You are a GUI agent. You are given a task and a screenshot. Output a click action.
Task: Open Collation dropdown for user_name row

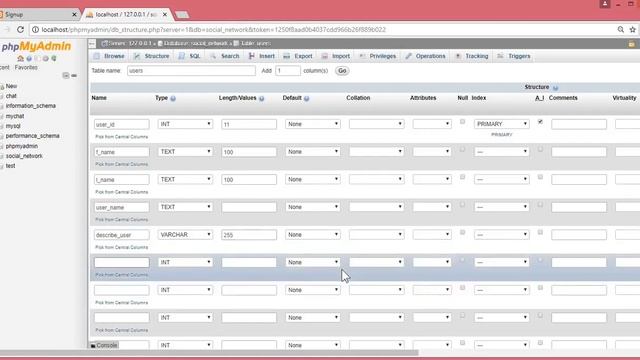pos(376,207)
